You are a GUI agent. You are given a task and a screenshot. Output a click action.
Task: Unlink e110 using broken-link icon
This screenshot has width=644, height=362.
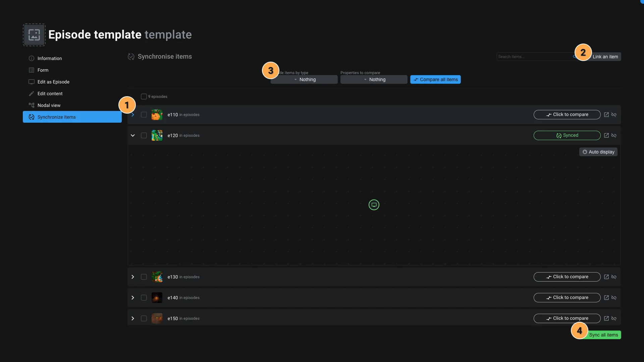click(x=614, y=115)
